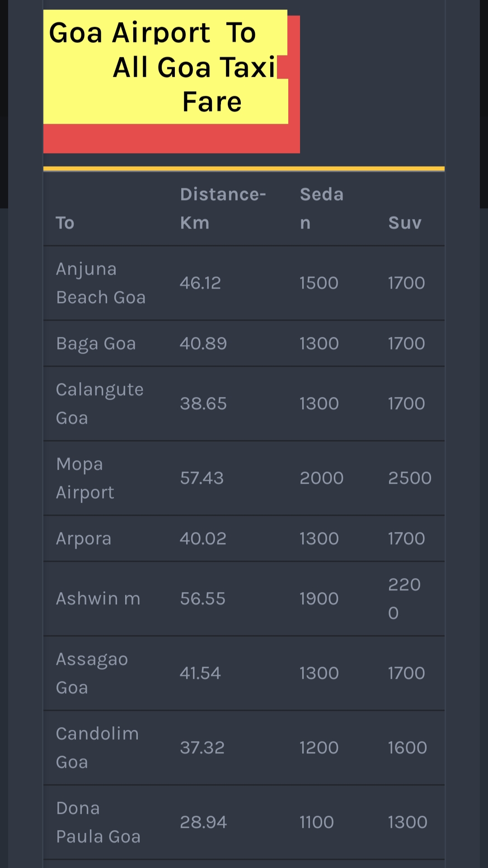Tap the Mopa Airport destination

tap(85, 478)
